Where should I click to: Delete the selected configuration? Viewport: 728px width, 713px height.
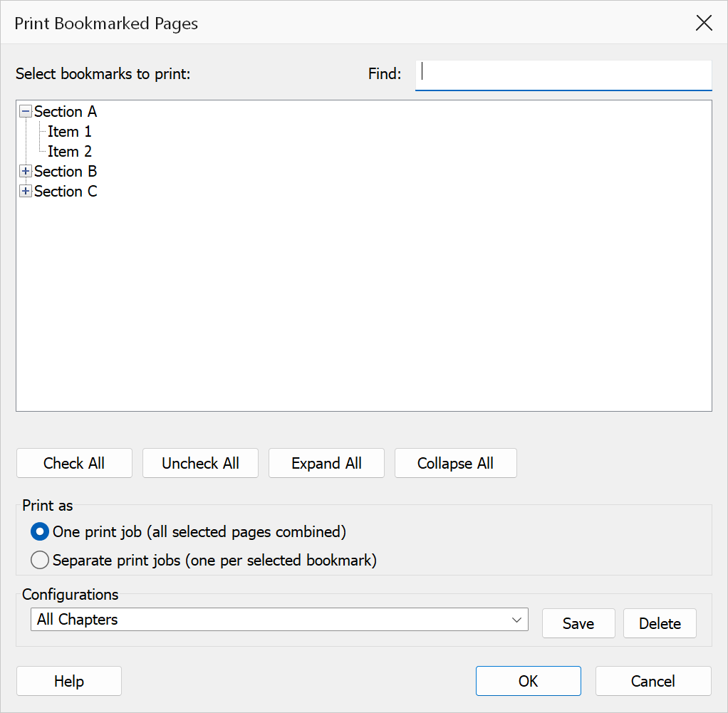[x=660, y=623]
